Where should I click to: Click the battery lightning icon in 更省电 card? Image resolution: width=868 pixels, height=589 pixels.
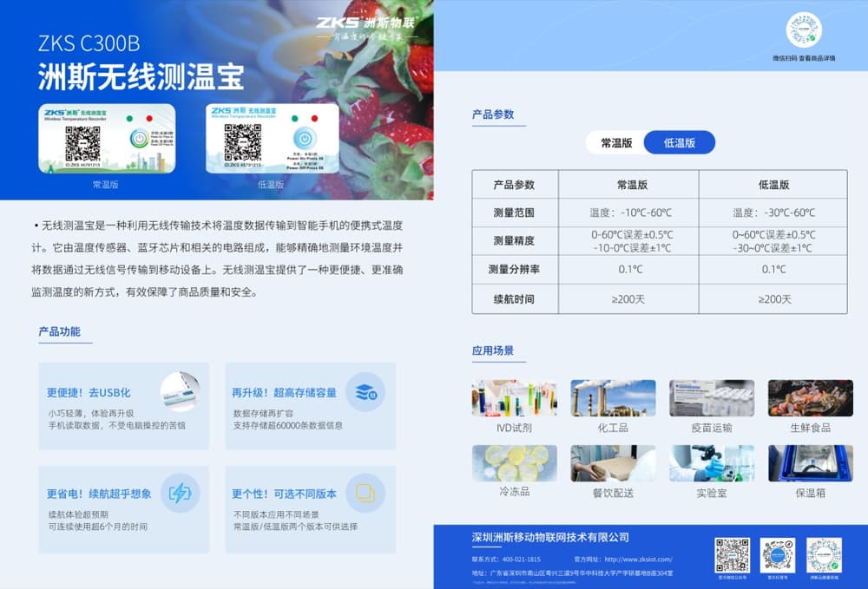point(180,493)
